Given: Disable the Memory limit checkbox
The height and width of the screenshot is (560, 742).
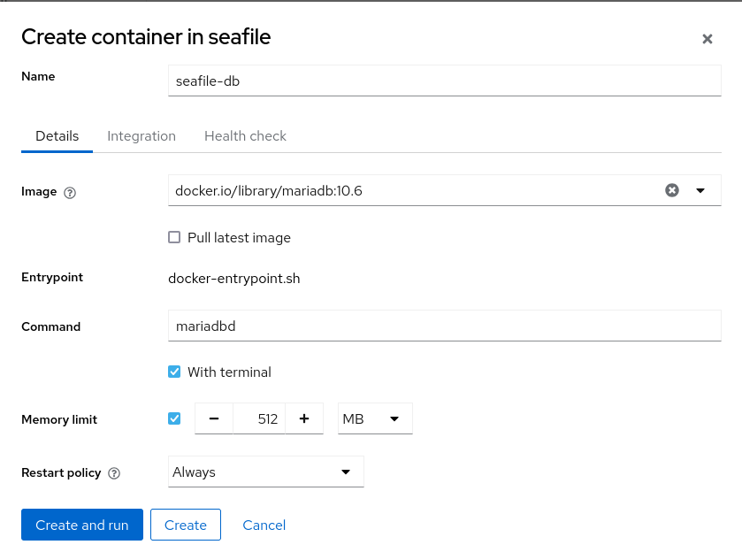Looking at the screenshot, I should click(x=174, y=419).
